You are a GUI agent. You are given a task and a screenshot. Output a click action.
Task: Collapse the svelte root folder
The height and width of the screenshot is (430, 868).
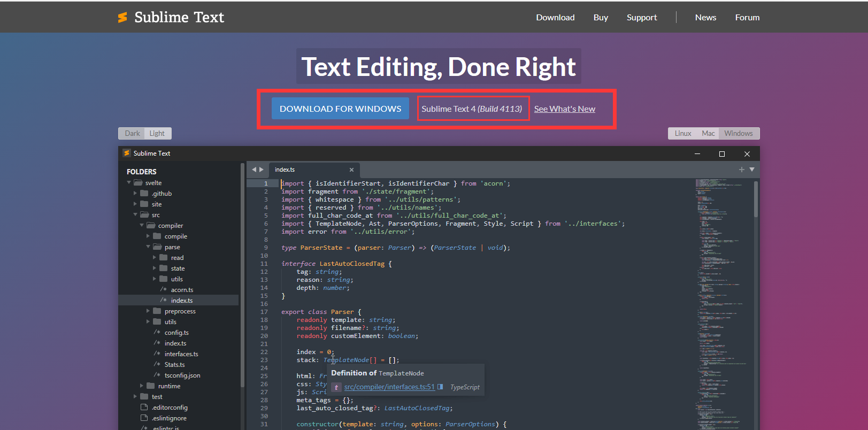coord(129,183)
